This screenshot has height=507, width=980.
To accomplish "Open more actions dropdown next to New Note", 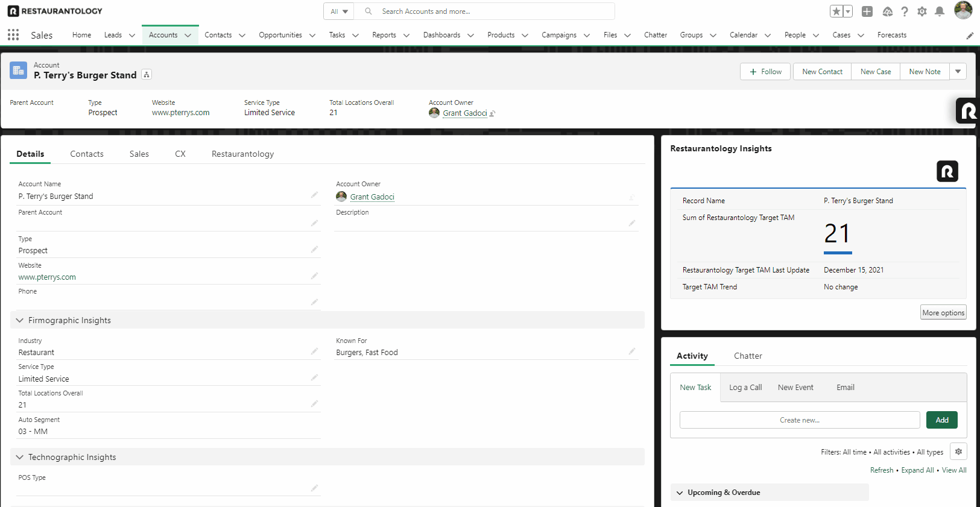I will pos(958,72).
